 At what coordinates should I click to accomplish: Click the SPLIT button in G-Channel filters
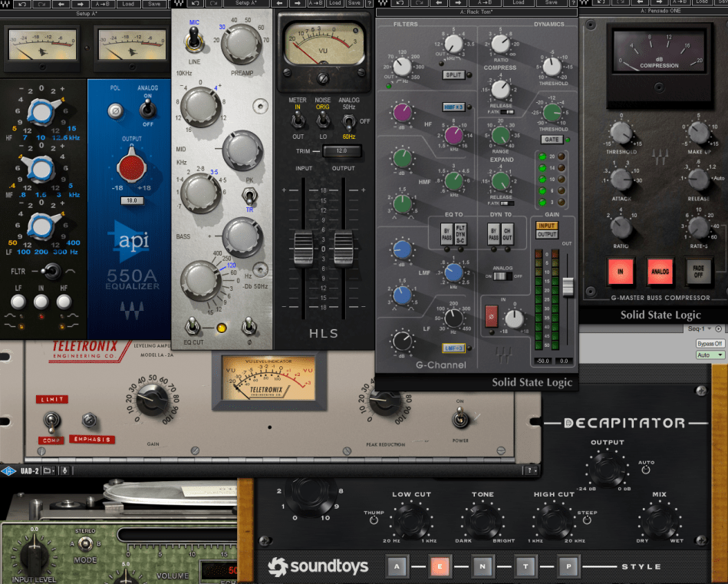[x=453, y=75]
